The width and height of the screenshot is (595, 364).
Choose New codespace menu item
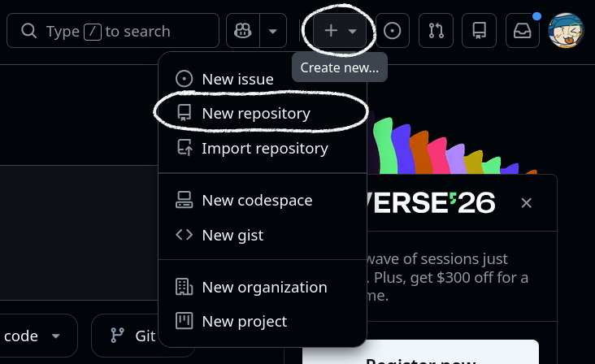(x=263, y=200)
